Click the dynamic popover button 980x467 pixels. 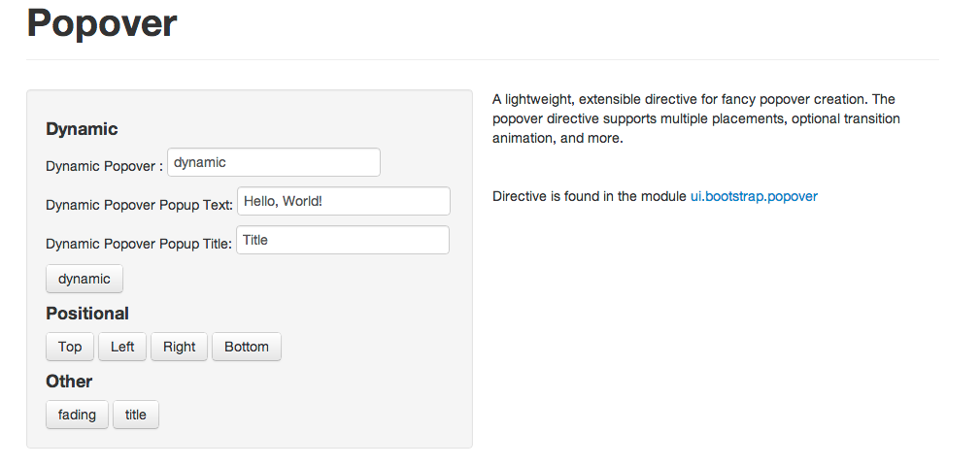click(x=84, y=279)
